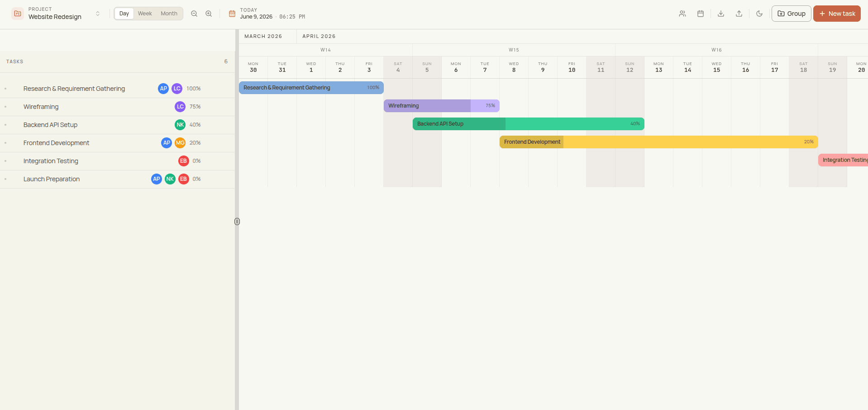
Task: Click AP avatar on Launch Preparation row
Action: pyautogui.click(x=157, y=179)
